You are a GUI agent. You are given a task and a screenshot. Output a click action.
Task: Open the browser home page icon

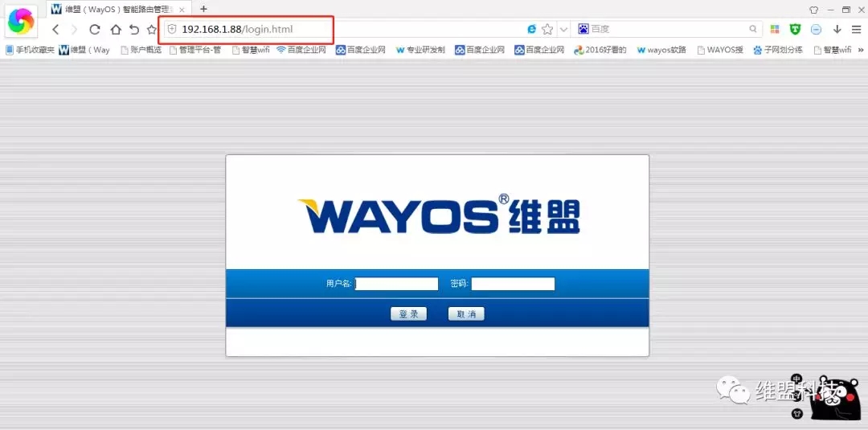pos(115,30)
